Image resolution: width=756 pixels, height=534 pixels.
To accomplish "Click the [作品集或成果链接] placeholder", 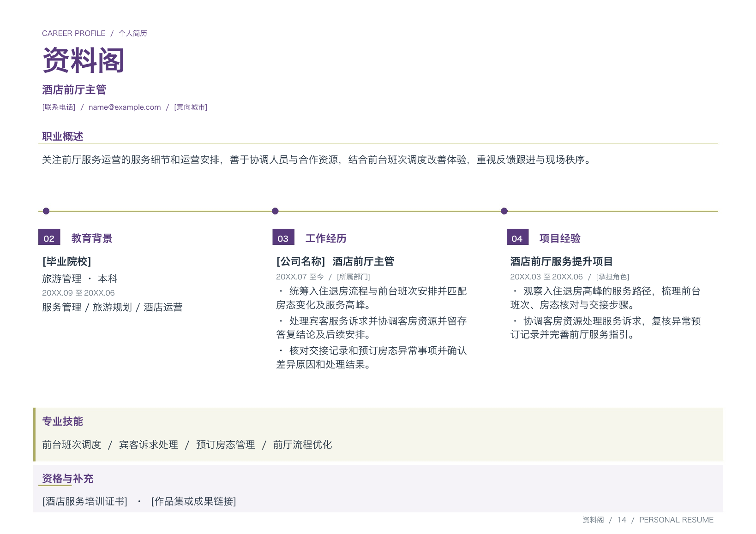I will [x=194, y=501].
